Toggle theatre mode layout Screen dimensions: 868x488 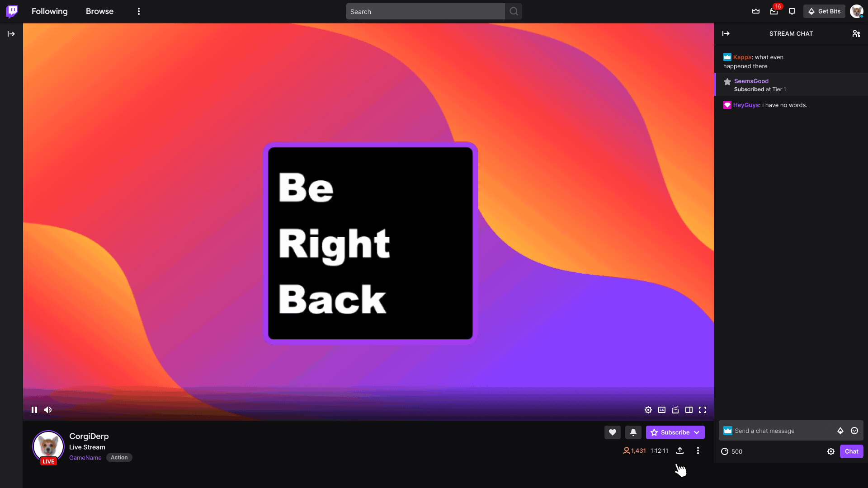(x=689, y=410)
